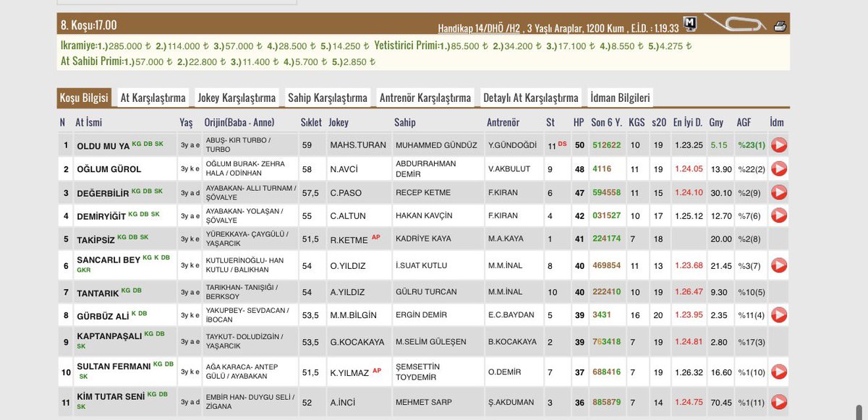View trainer E.C.BAYDAN details
Screen dimensions: 868x420
coord(511,315)
